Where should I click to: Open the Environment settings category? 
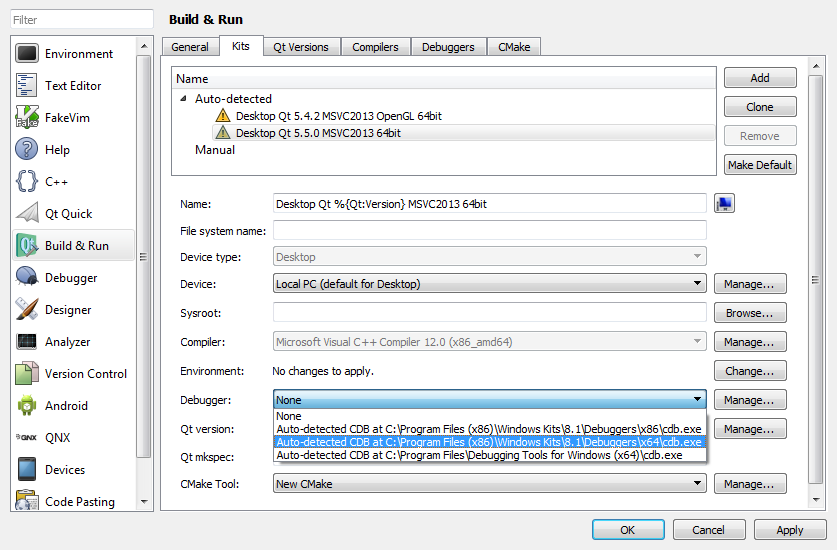coord(78,54)
